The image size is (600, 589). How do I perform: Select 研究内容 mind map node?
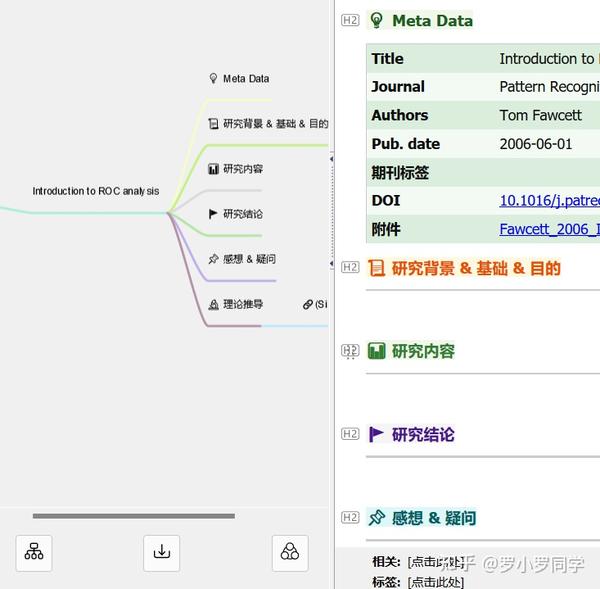coord(243,169)
